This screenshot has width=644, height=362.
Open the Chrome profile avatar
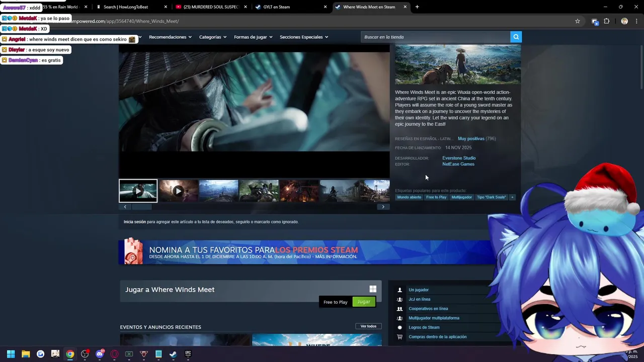point(624,21)
